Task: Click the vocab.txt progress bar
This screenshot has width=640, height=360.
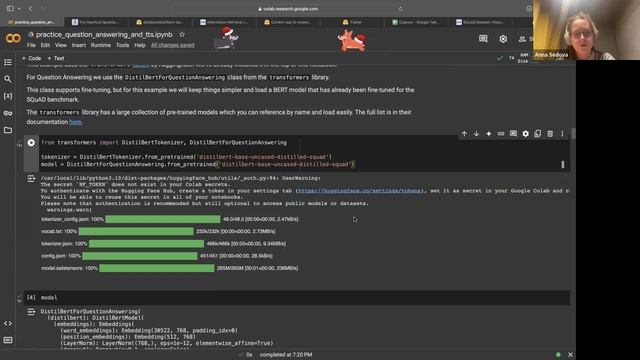Action: pyautogui.click(x=136, y=231)
